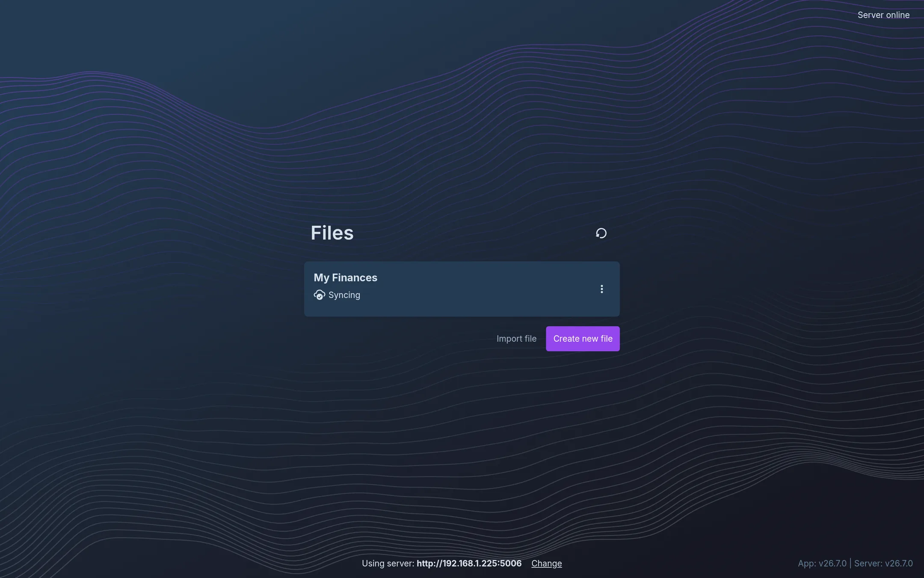Click the Syncing status text

[x=344, y=295]
